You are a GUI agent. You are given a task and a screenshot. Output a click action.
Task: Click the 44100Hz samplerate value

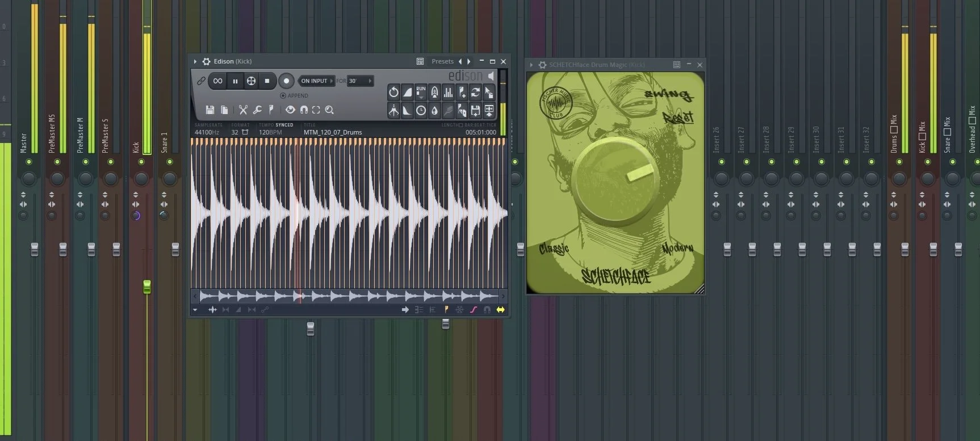point(207,132)
